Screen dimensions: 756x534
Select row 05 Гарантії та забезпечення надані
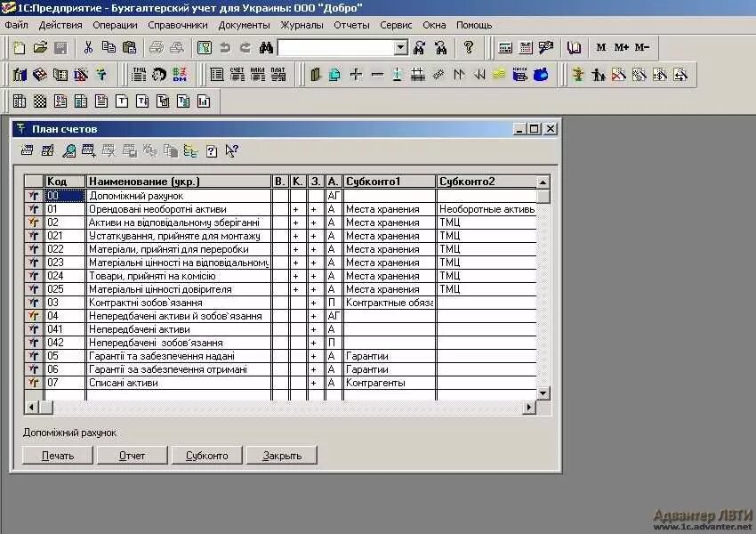(x=280, y=356)
